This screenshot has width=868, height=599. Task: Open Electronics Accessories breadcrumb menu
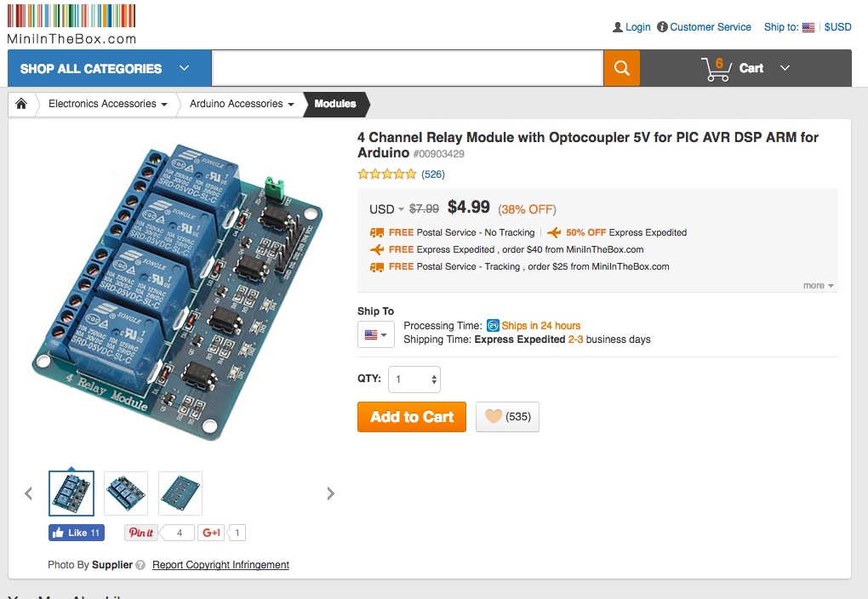tap(108, 104)
